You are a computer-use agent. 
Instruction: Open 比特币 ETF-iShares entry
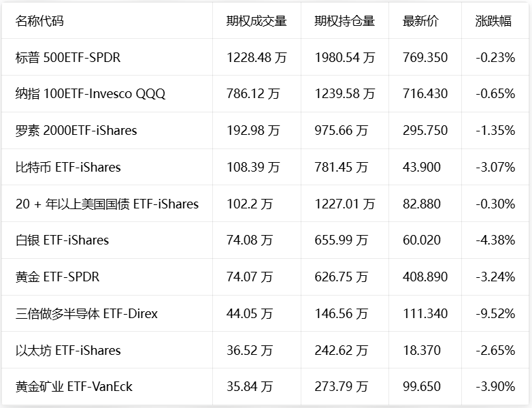click(x=68, y=167)
